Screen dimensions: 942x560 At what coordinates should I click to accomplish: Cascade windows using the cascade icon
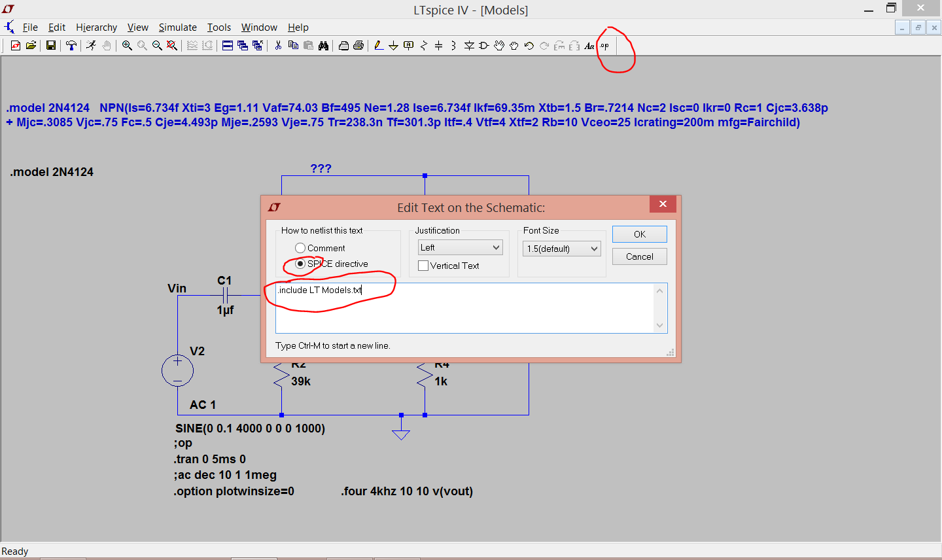point(243,46)
